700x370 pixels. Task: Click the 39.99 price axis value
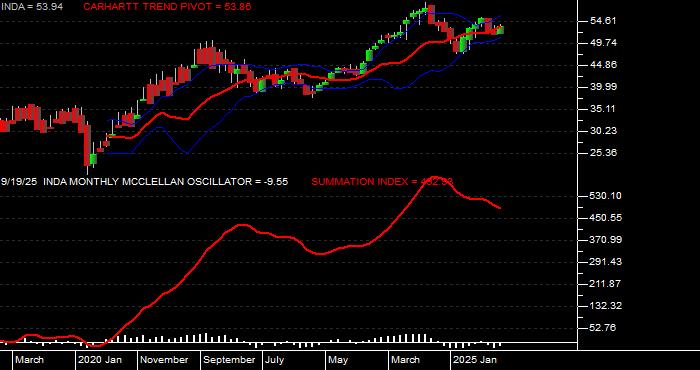604,87
